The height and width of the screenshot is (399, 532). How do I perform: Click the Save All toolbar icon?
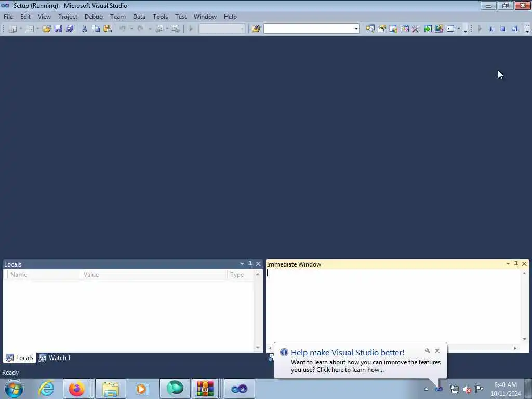pos(70,29)
